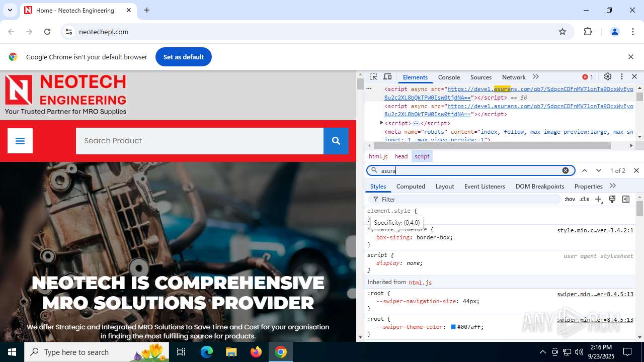Image resolution: width=644 pixels, height=362 pixels.
Task: Open the selected node's three-dot actions
Action: (x=369, y=88)
